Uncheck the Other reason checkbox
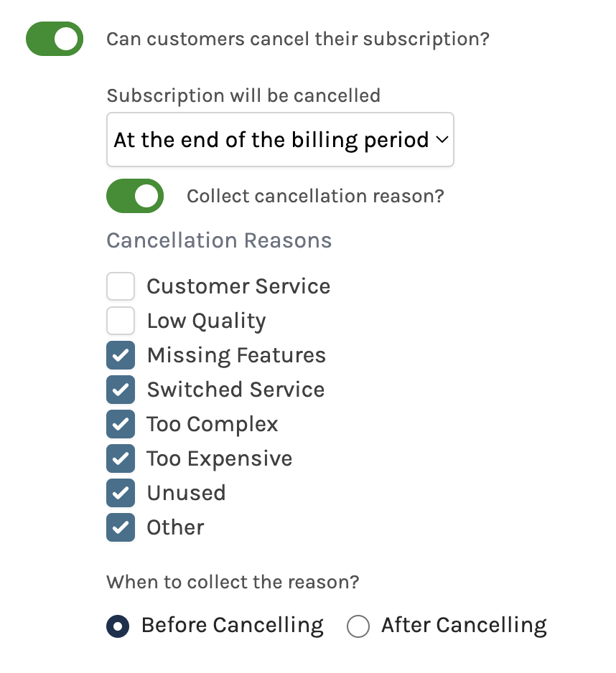The height and width of the screenshot is (673, 616). 121,527
